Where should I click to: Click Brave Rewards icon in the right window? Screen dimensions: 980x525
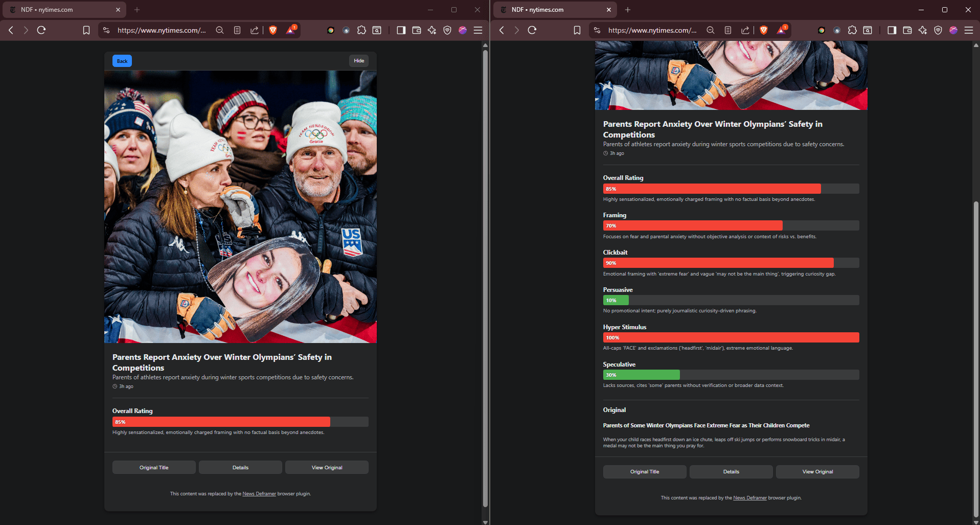click(781, 30)
